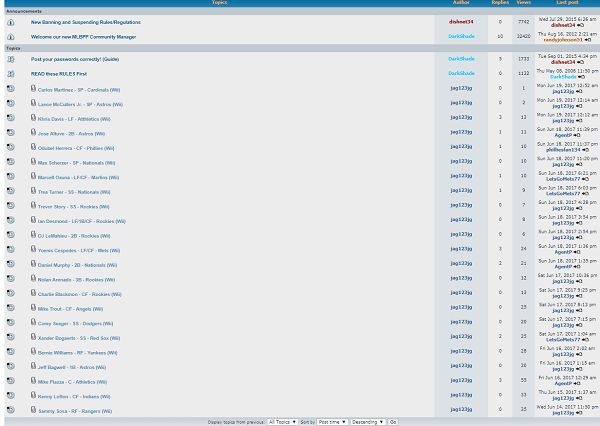This screenshot has height=426, width=600.
Task: View latest post icon next to randyjohnson51
Action: tap(588, 40)
